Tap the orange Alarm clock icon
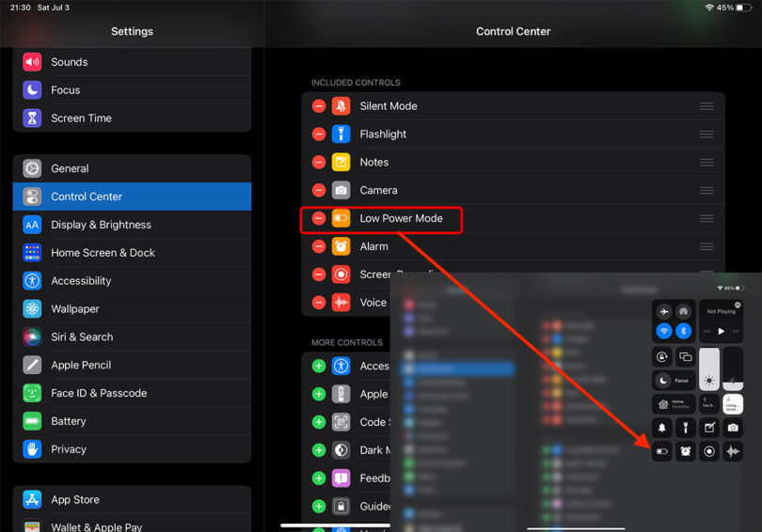Screen dimensions: 762x532 pos(341,246)
